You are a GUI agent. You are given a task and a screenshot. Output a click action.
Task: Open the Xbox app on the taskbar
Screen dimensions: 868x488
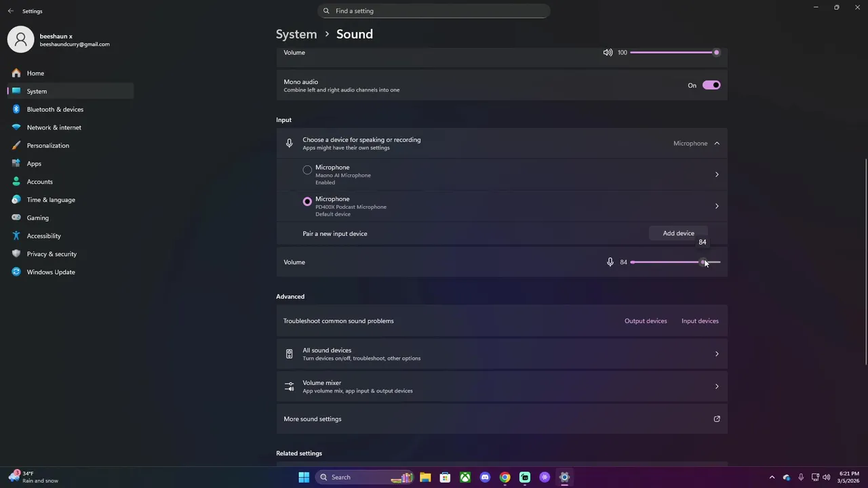tap(465, 477)
